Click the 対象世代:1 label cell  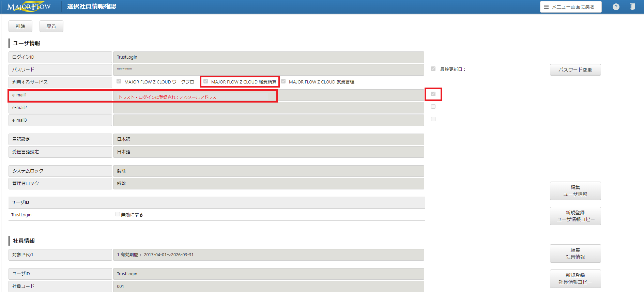(x=60, y=255)
